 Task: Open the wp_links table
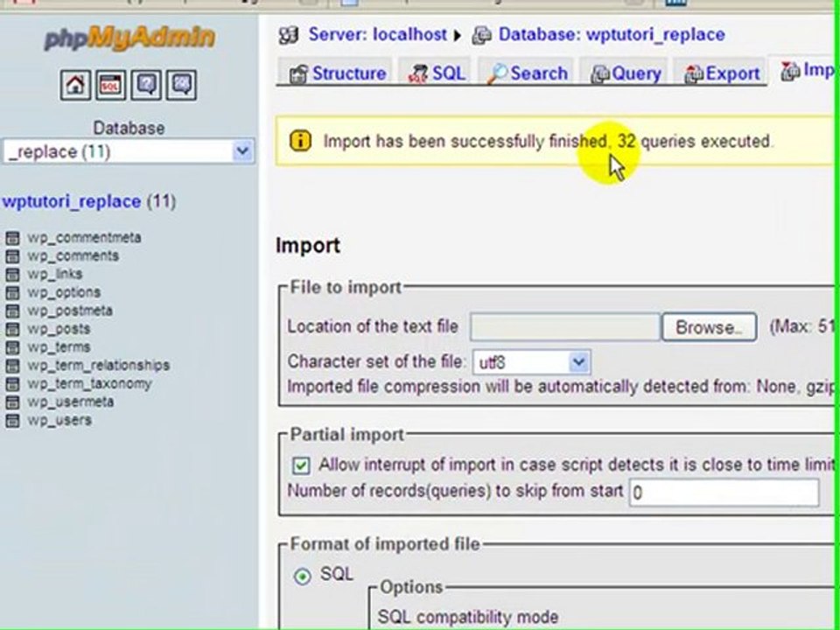pyautogui.click(x=54, y=274)
